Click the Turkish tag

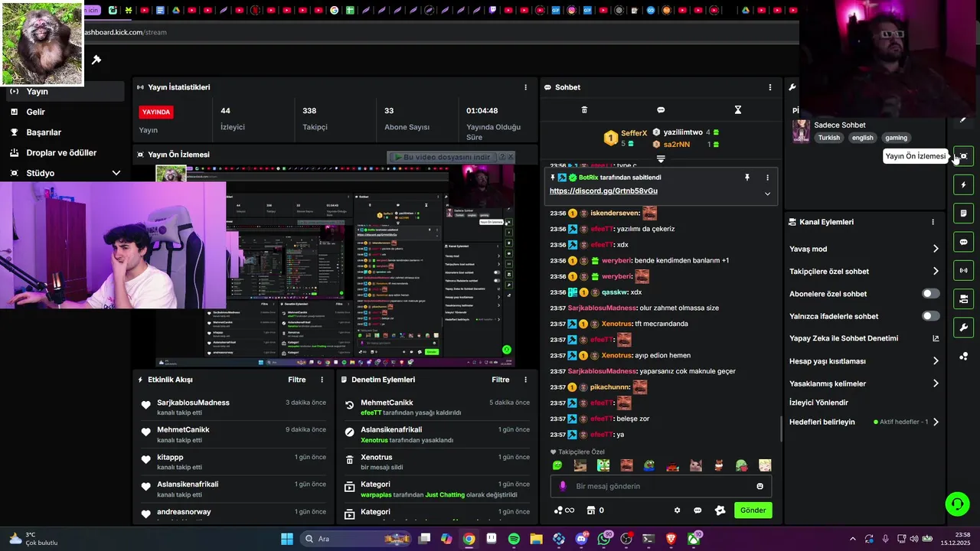tap(828, 138)
